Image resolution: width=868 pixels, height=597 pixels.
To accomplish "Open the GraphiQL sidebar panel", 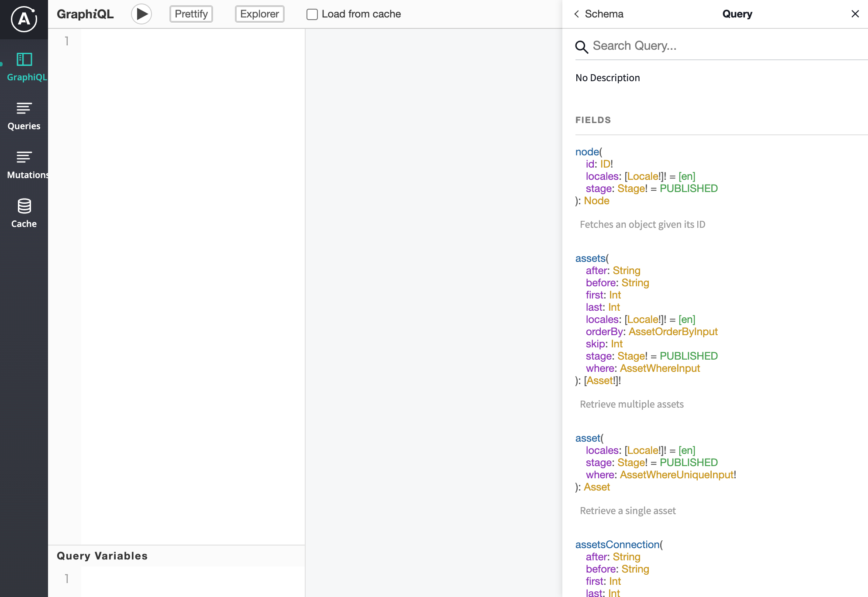I will (x=24, y=67).
